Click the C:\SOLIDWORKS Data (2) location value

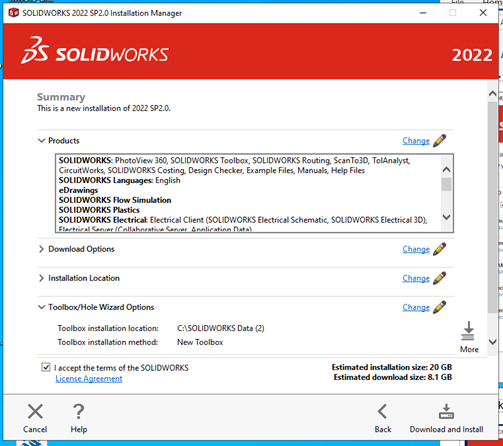(221, 328)
